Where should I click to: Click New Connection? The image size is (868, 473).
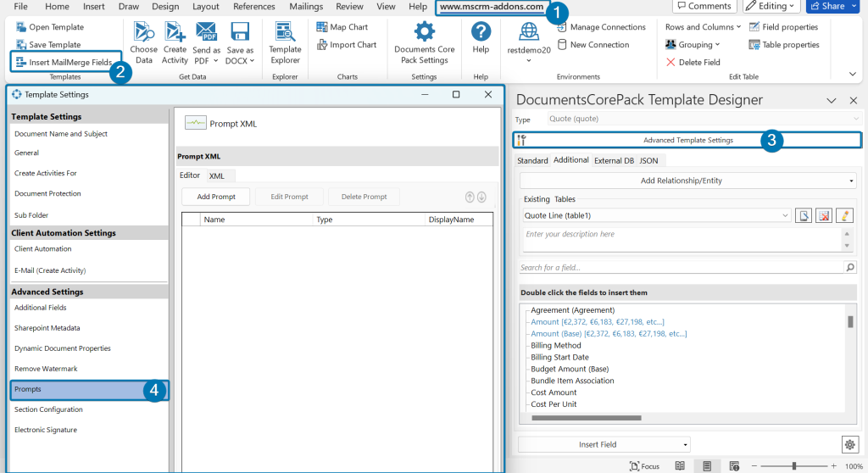click(x=593, y=44)
